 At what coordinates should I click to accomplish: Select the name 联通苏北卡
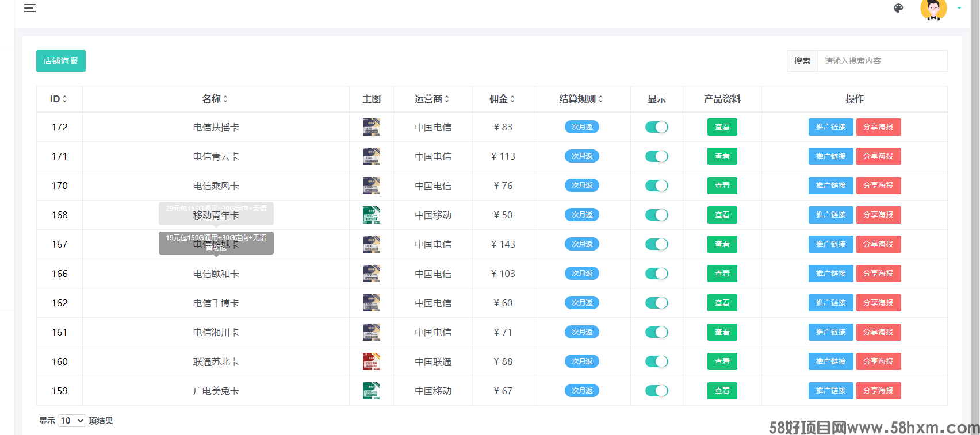tap(216, 361)
